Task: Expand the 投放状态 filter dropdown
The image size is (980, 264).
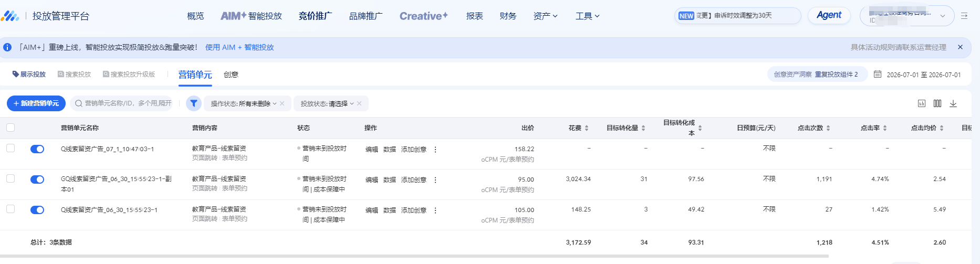Action: coord(327,103)
